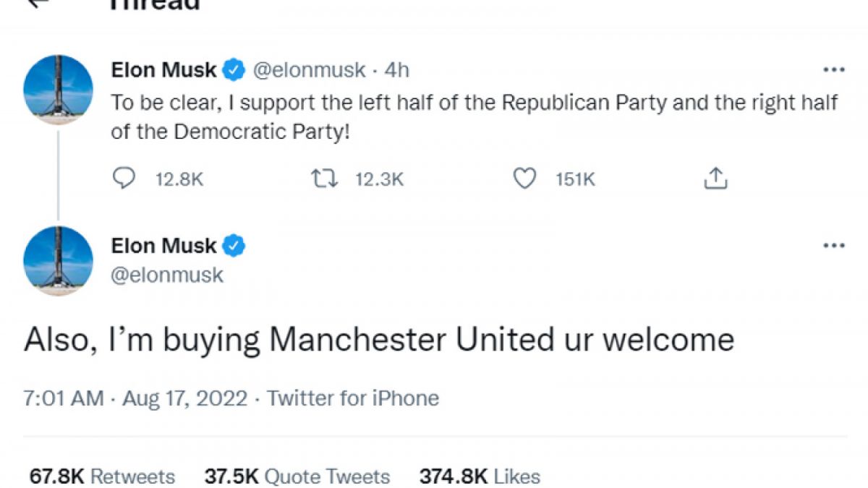Open the more options menu on the first tweet
868x488 pixels.
(835, 69)
